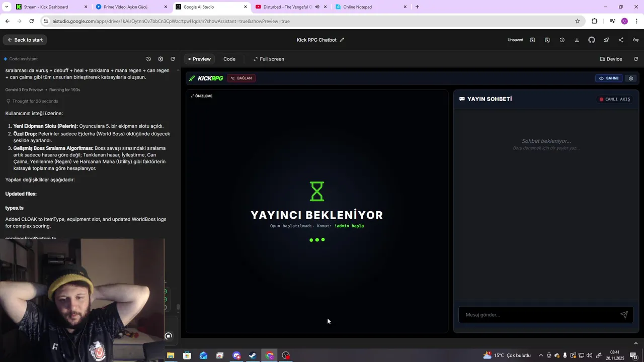This screenshot has height=362, width=644.
Task: Switch to the Code tab
Action: pos(229,59)
